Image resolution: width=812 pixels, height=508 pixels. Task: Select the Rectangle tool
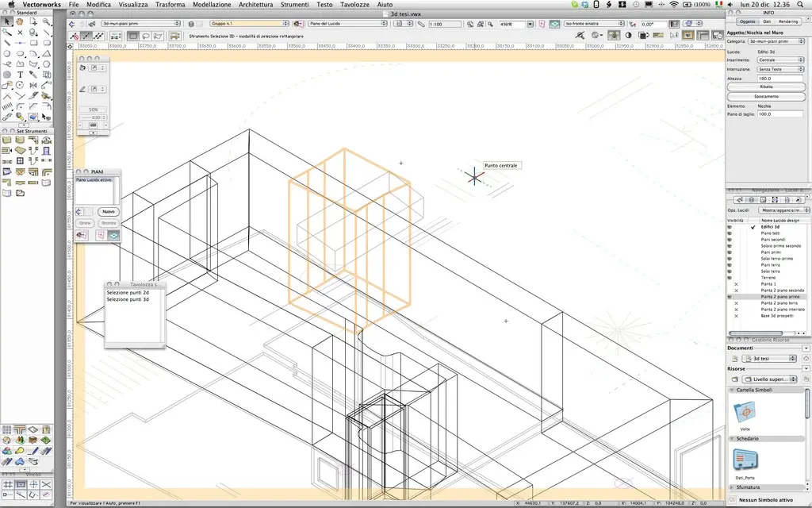click(33, 43)
